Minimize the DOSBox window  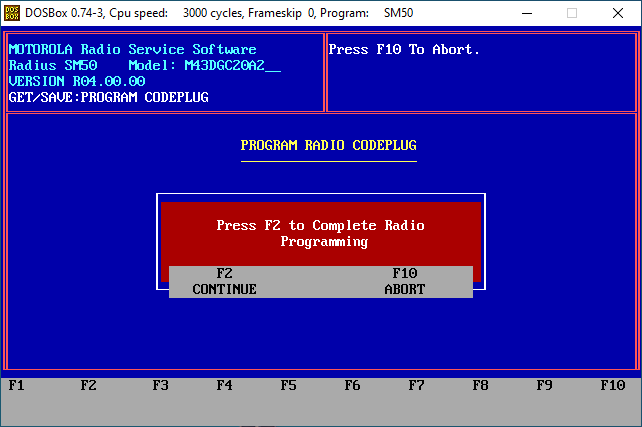point(527,13)
